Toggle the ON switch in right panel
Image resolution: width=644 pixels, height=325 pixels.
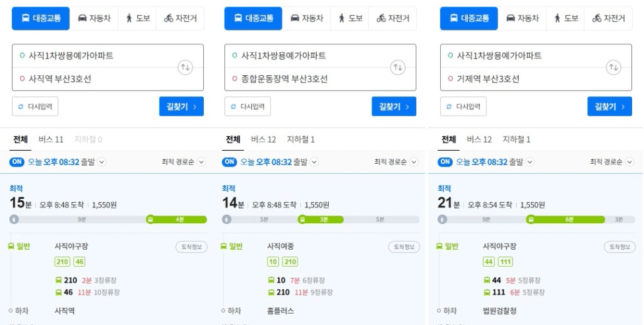[x=445, y=162]
